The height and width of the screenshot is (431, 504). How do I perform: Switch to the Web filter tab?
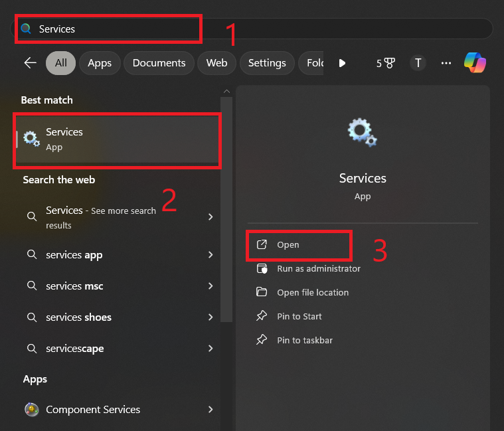click(216, 63)
